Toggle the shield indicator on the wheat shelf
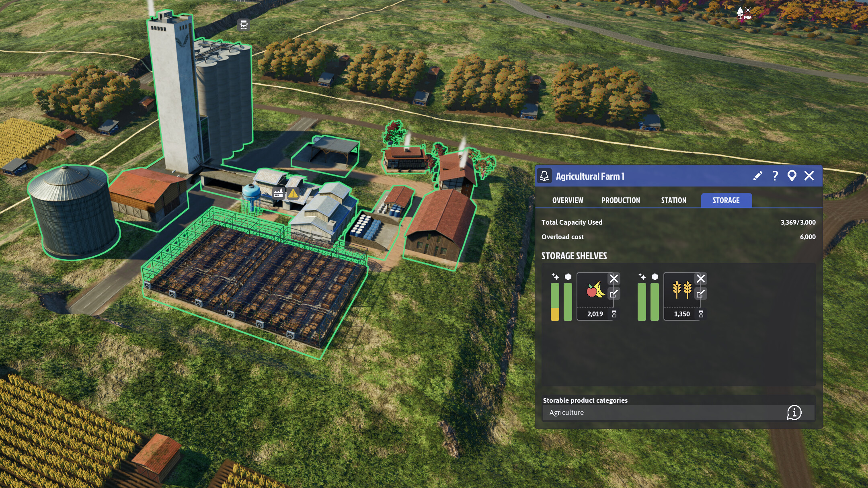This screenshot has height=488, width=868. coord(656,278)
